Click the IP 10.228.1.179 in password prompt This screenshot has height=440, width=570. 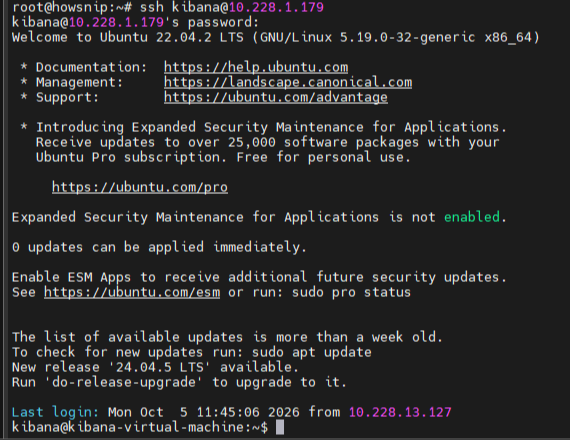pos(116,22)
